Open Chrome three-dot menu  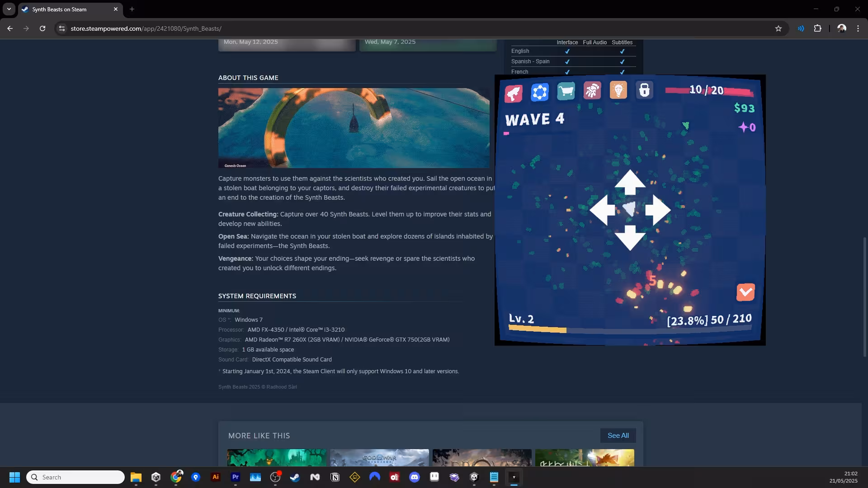pos(858,28)
